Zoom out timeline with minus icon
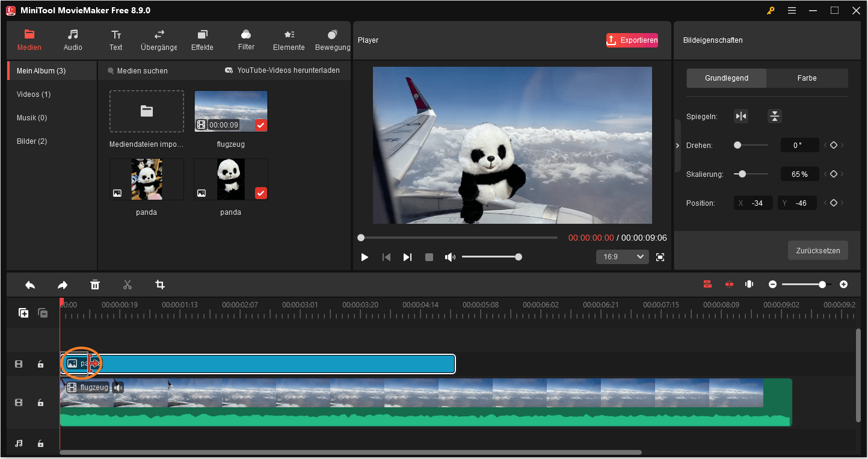Screen dimensions: 868x459 point(773,284)
